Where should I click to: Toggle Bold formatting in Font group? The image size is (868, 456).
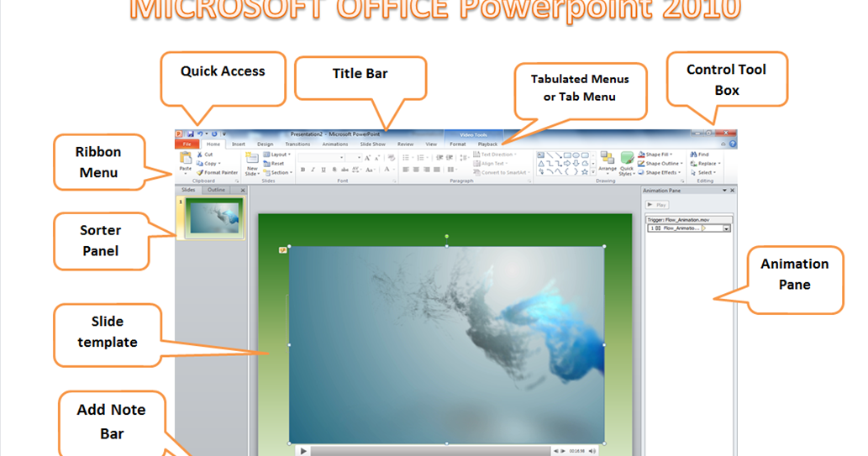click(x=302, y=170)
